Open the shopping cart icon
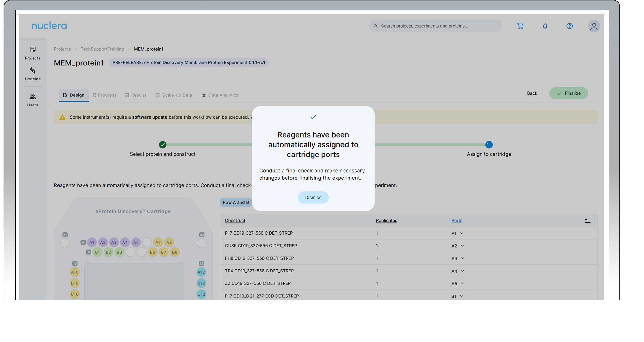Screen dimensions: 644x342 tap(520, 26)
